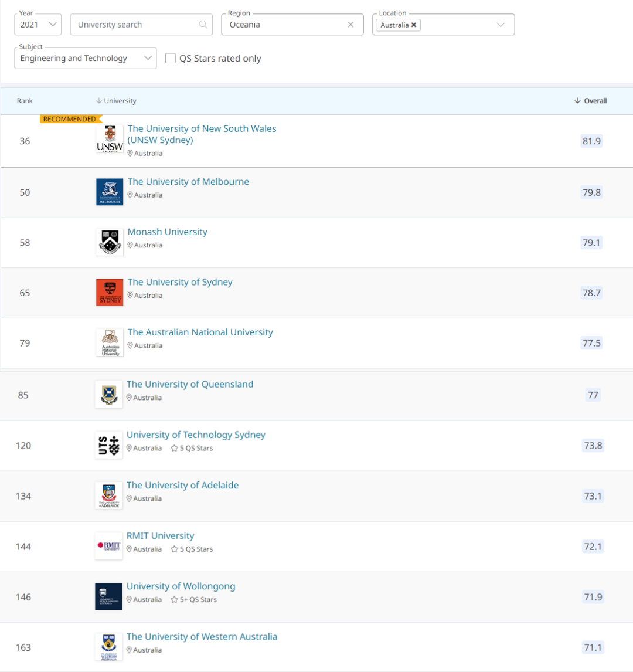Select the 77.5 overall score
The height and width of the screenshot is (672, 633).
coord(591,343)
